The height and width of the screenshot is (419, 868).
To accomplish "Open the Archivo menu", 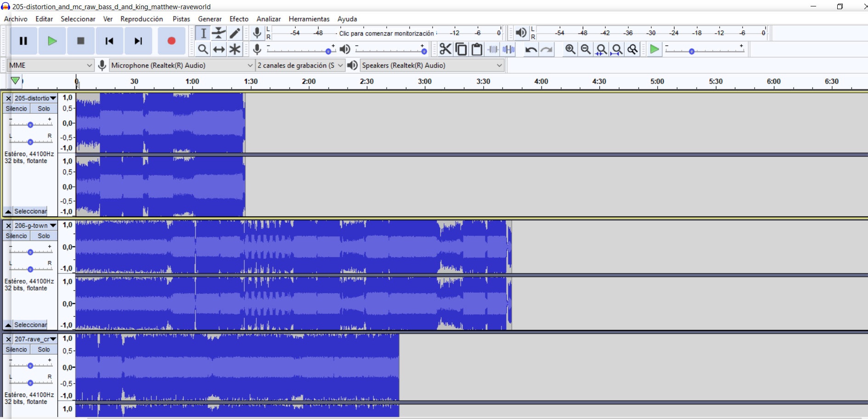I will click(16, 19).
